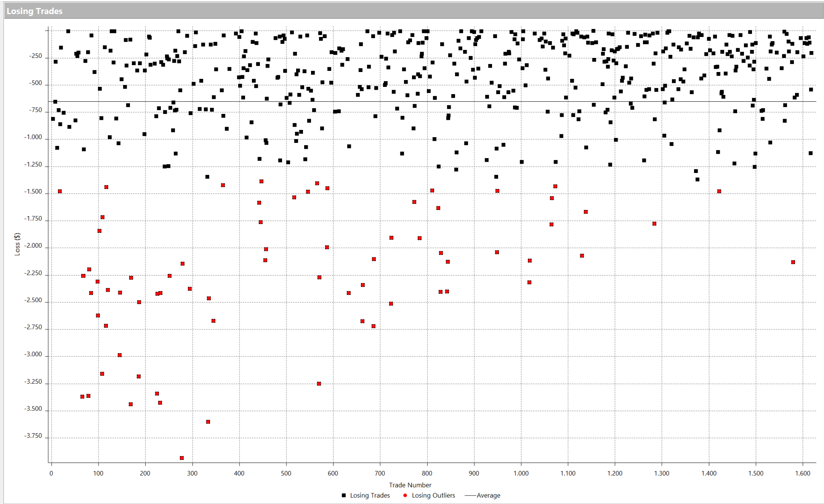Click the 700 x-axis tick label

380,473
